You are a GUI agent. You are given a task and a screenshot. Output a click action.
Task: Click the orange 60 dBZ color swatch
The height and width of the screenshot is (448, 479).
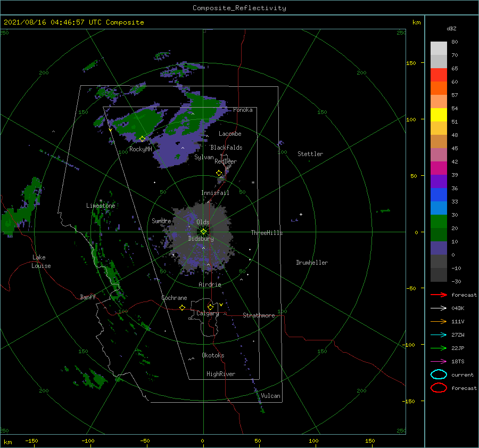pos(439,88)
